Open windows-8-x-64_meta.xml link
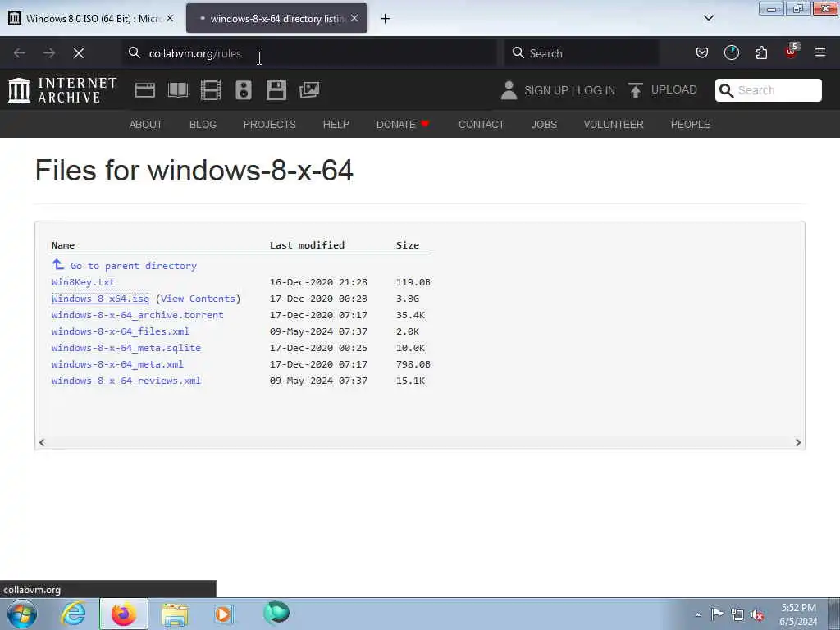 [117, 364]
